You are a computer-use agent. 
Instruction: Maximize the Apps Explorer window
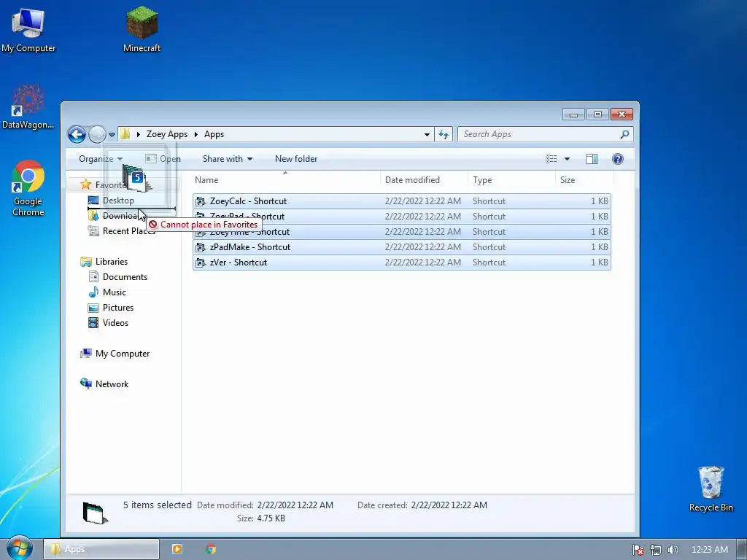(597, 114)
